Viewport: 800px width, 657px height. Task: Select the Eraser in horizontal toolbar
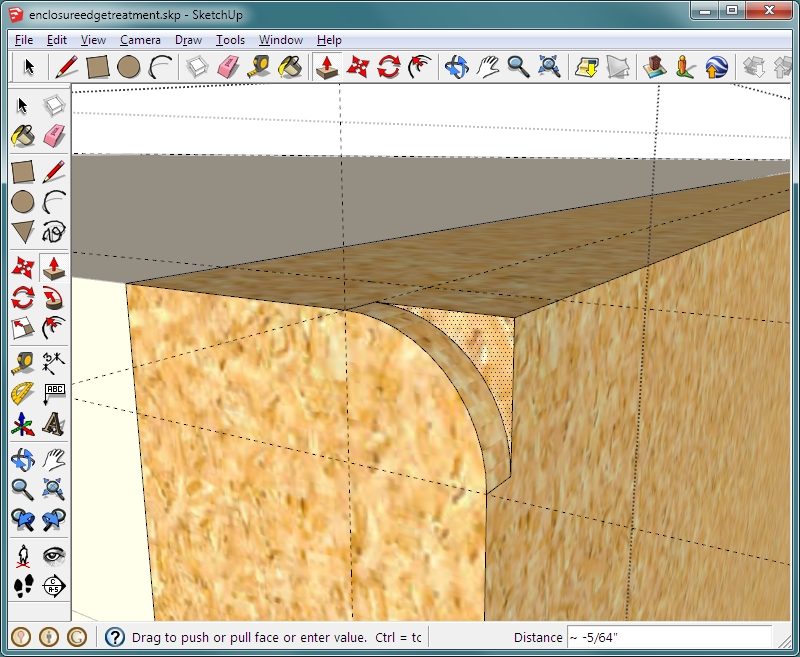228,67
